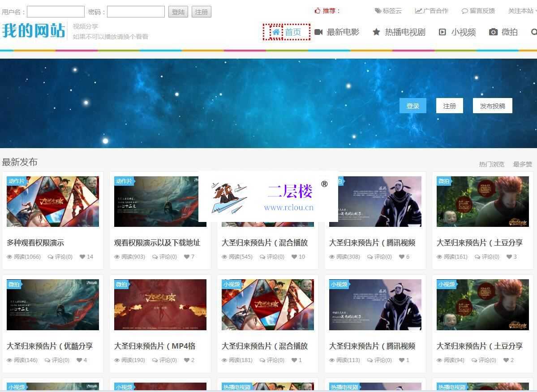
Task: Click the 评论(0) text on 阅读(190) card
Action: [x=168, y=360]
